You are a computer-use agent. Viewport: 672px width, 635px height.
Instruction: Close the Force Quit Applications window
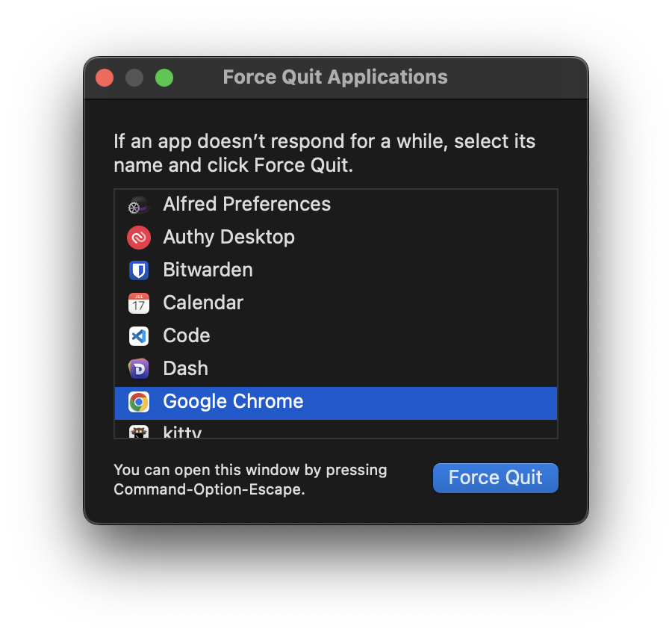tap(105, 78)
